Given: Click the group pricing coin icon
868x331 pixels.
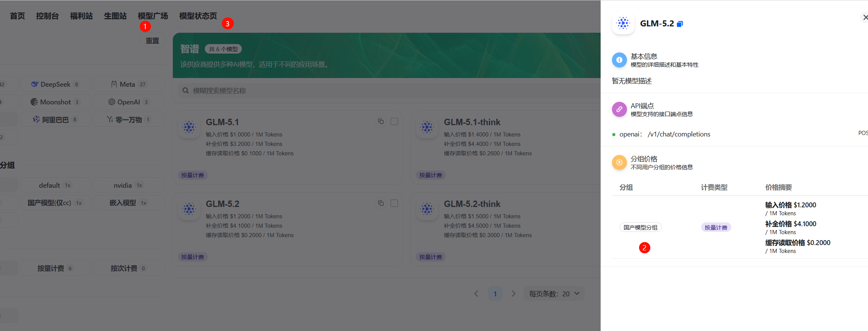Looking at the screenshot, I should [619, 162].
